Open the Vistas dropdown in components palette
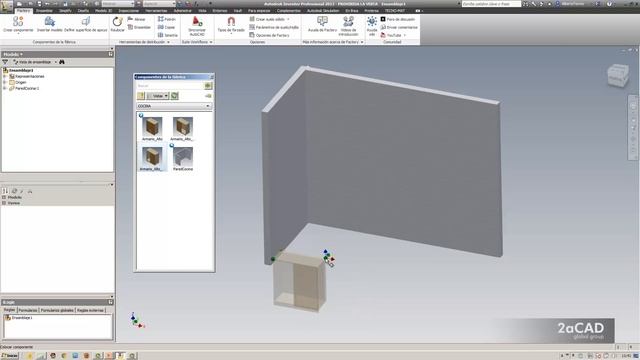The width and height of the screenshot is (640, 360). click(158, 96)
